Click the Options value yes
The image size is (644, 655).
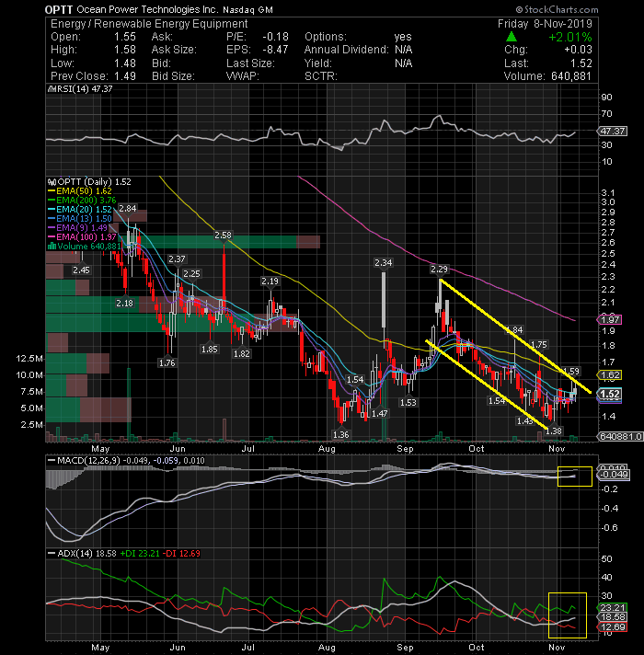(x=403, y=37)
